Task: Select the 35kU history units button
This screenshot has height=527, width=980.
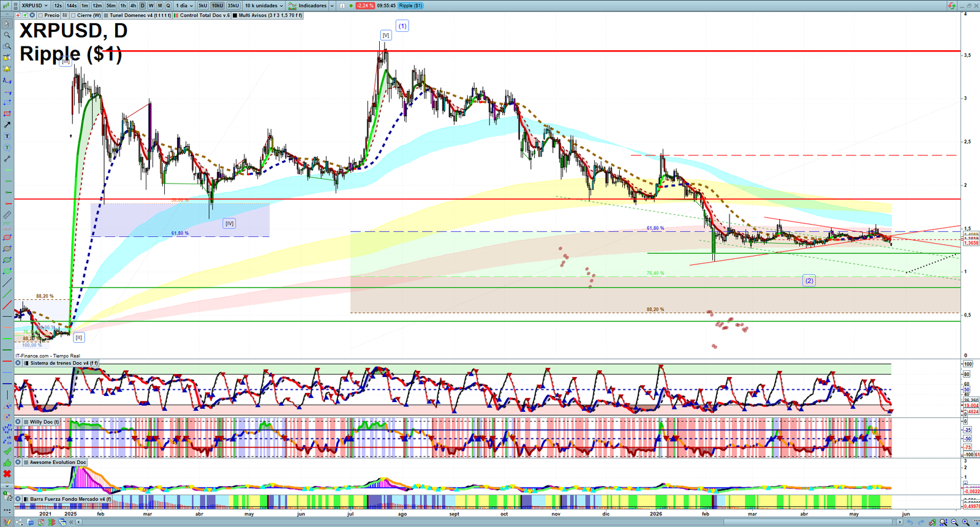Action: 233,6
